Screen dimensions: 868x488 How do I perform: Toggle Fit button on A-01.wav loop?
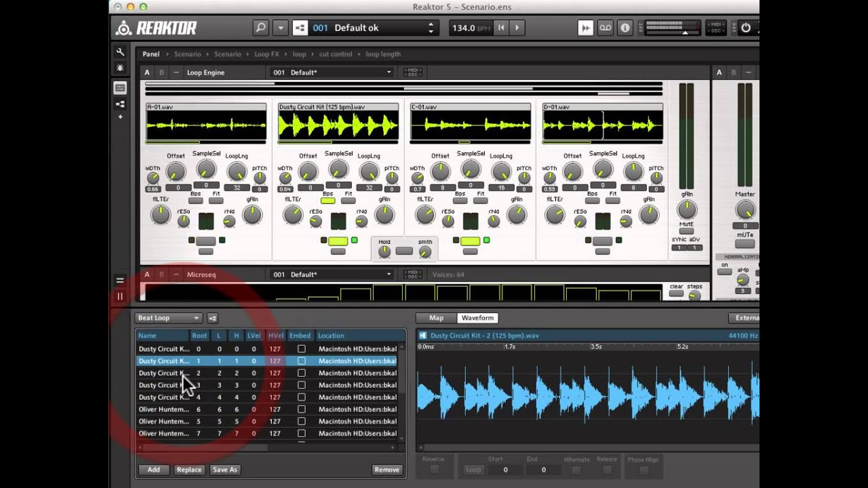(x=216, y=201)
